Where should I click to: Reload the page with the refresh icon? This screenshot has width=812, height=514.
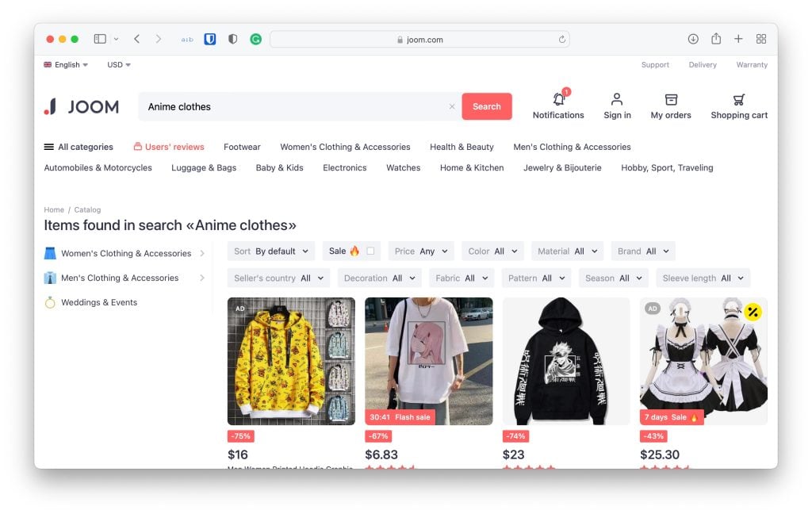(x=562, y=40)
